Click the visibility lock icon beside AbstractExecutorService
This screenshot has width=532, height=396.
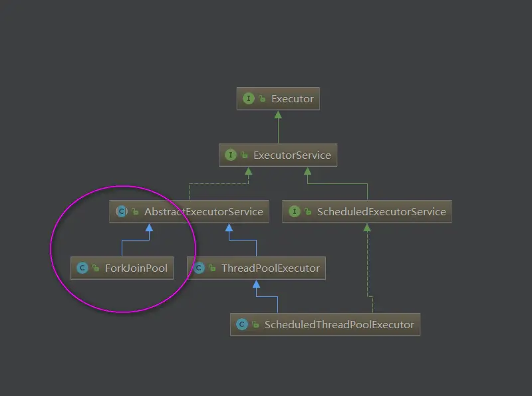pyautogui.click(x=135, y=211)
